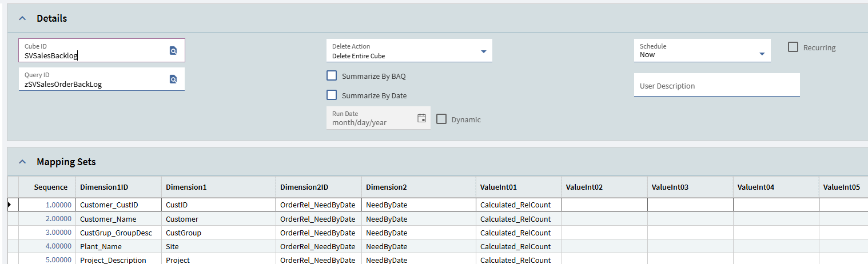Click the Dimension2 column header
Screen dimensions: 868x264
tap(419, 187)
